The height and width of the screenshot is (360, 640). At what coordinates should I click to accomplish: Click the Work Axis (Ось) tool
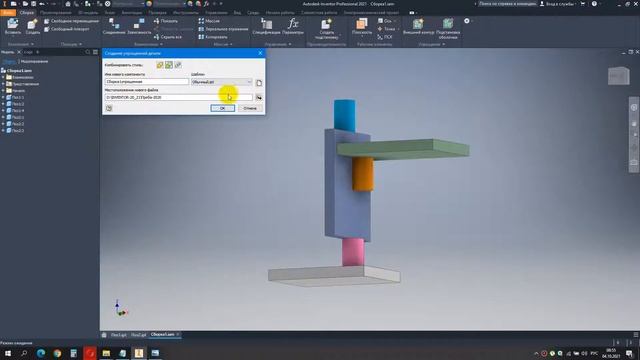385,21
